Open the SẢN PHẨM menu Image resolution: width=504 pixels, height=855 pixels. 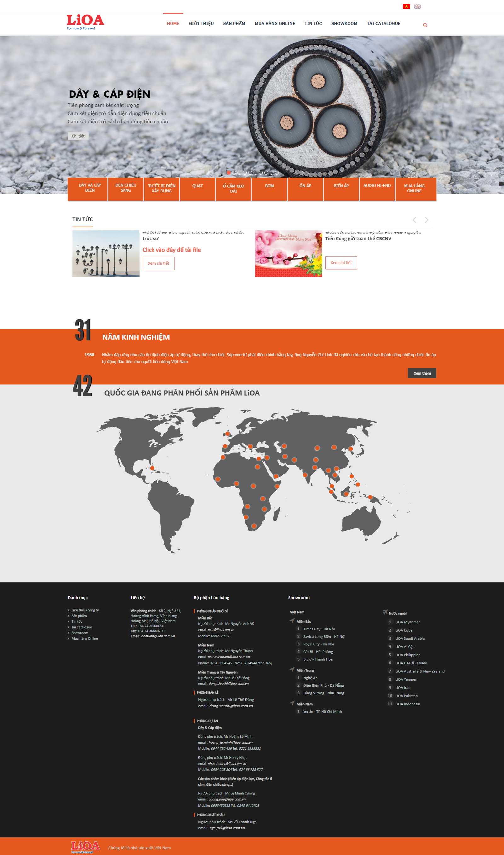click(x=234, y=23)
